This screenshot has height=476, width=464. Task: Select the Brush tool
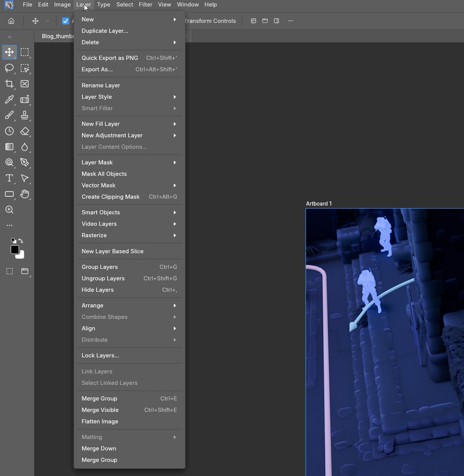point(10,115)
